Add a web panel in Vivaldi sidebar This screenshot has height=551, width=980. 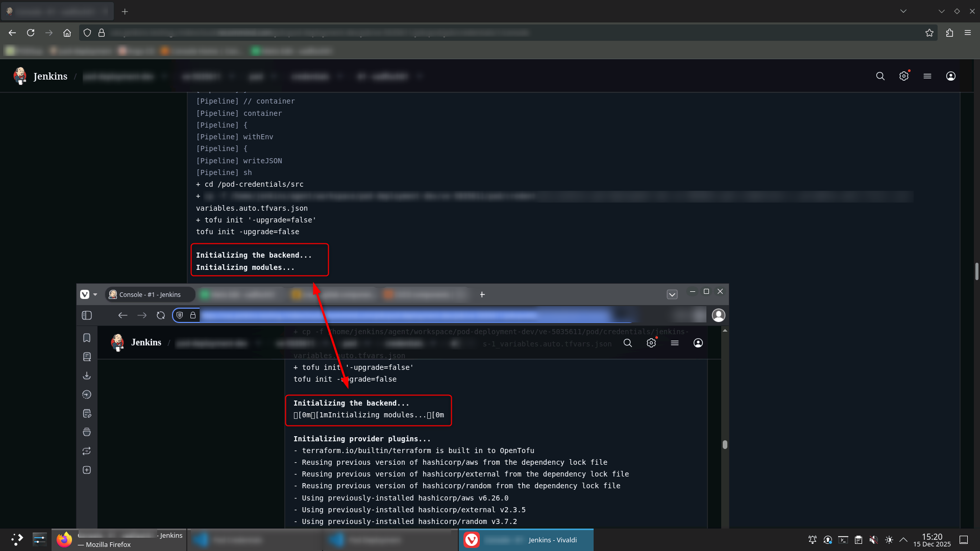point(87,470)
